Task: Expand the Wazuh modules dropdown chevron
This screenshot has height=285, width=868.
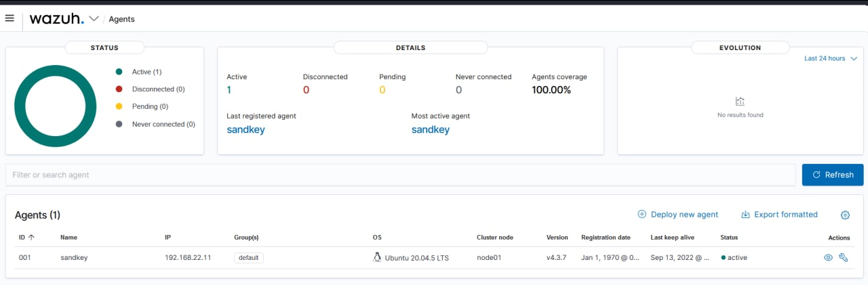Action: tap(94, 19)
